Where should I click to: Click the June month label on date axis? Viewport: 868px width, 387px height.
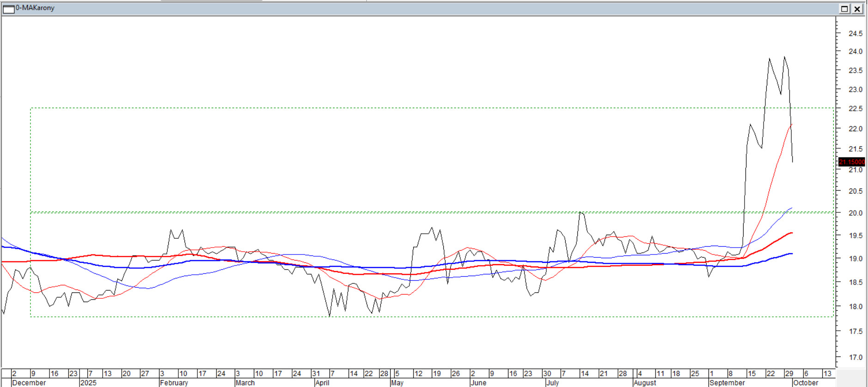point(478,383)
